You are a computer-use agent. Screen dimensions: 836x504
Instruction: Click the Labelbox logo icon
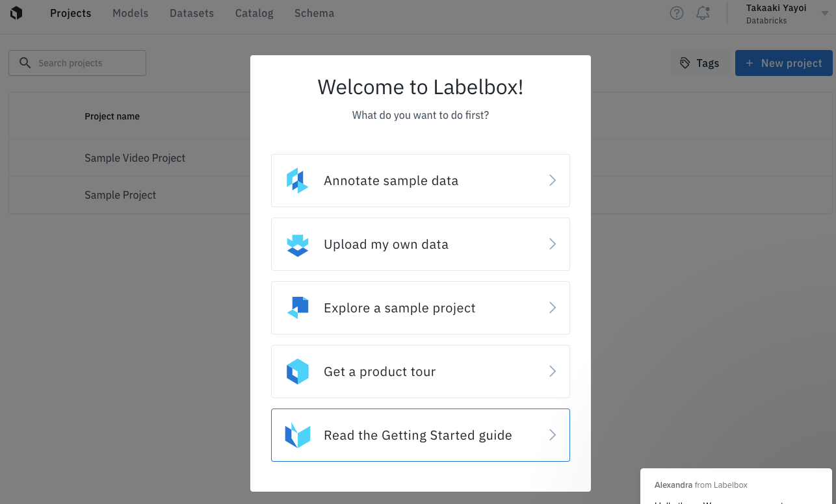pos(16,13)
